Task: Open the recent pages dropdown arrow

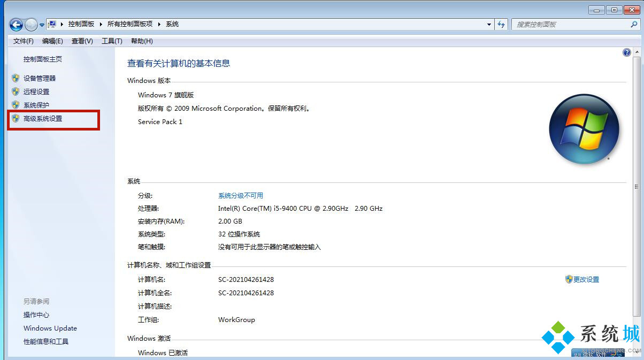Action: [x=42, y=25]
